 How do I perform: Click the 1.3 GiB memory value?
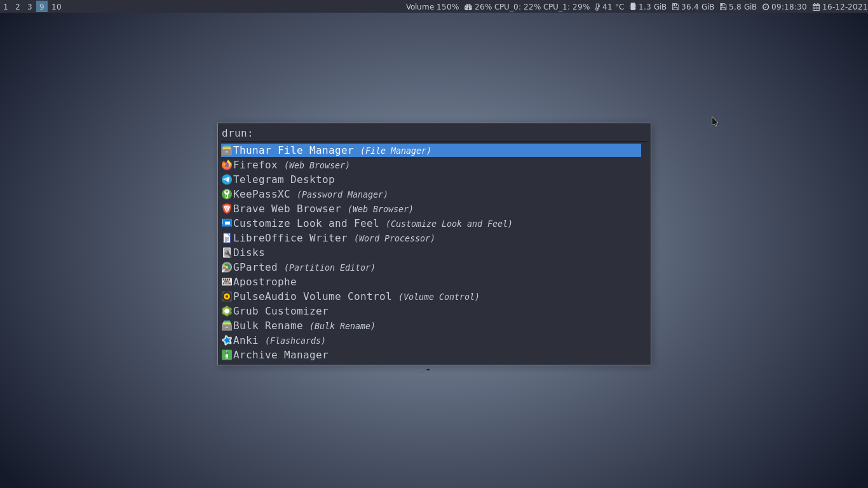pyautogui.click(x=653, y=7)
